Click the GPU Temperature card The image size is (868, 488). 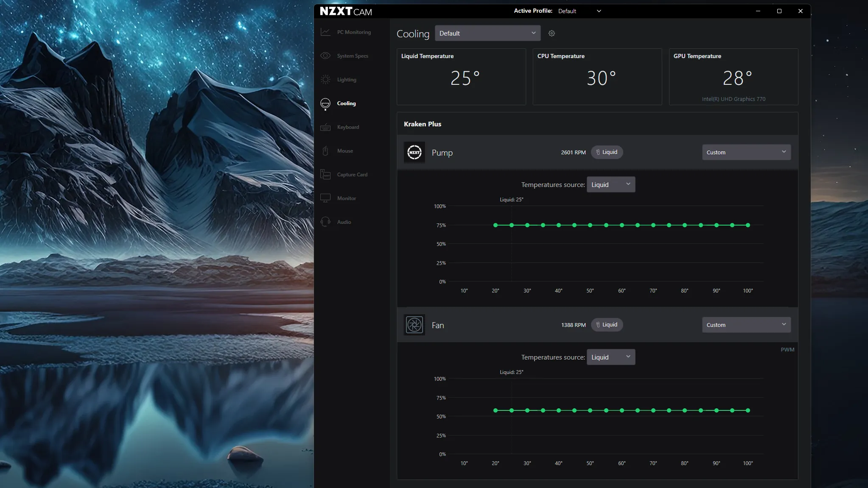[734, 77]
